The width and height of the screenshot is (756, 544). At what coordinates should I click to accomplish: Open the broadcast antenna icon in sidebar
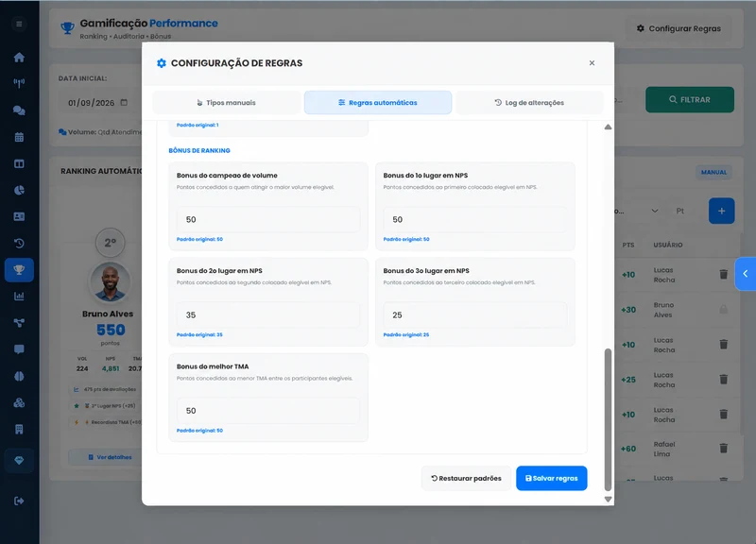point(19,84)
